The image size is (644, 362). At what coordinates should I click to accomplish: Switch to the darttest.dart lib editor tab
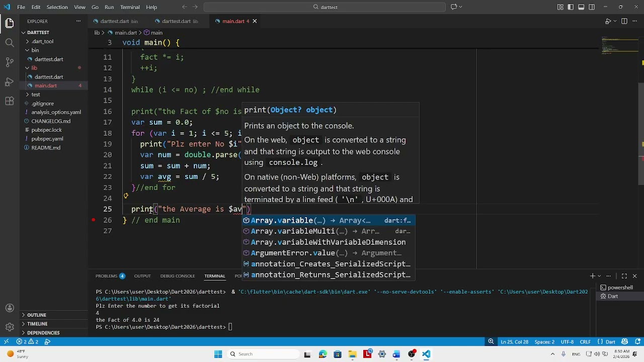[x=180, y=21]
